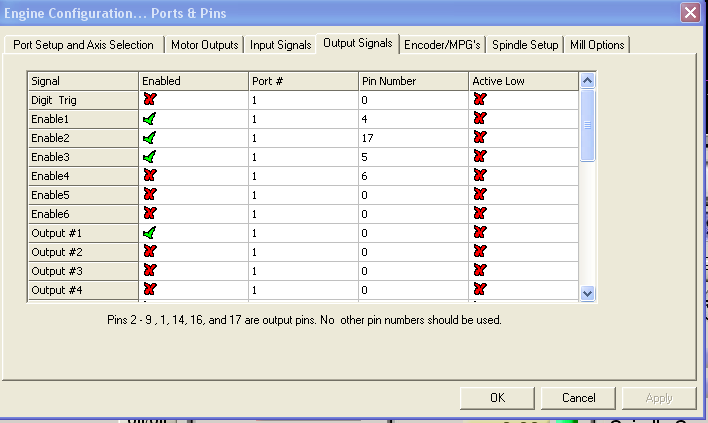Enable the red X for Enable4
Screen dimensions: 708x423
(x=151, y=175)
